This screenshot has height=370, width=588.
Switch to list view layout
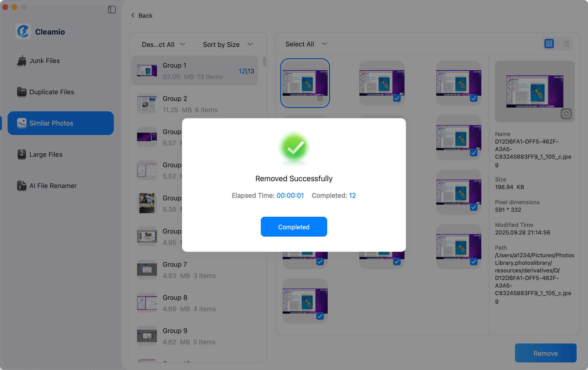[x=566, y=44]
